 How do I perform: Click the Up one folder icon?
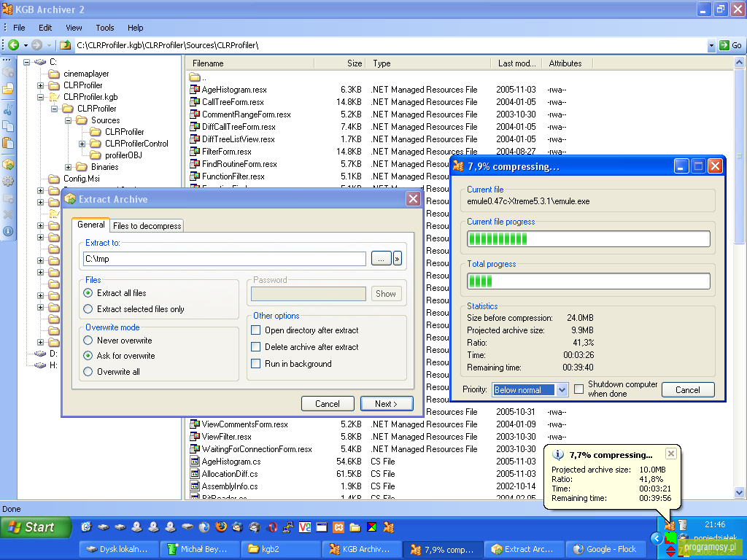(x=65, y=45)
